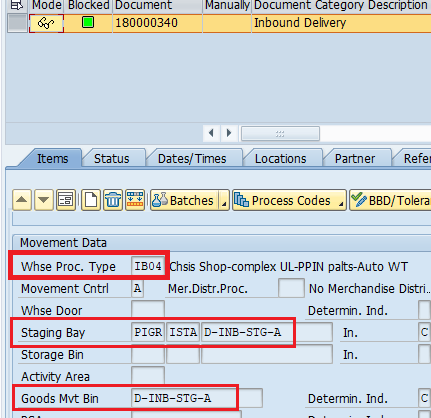Click the scroll right arrow under document table

tap(229, 133)
